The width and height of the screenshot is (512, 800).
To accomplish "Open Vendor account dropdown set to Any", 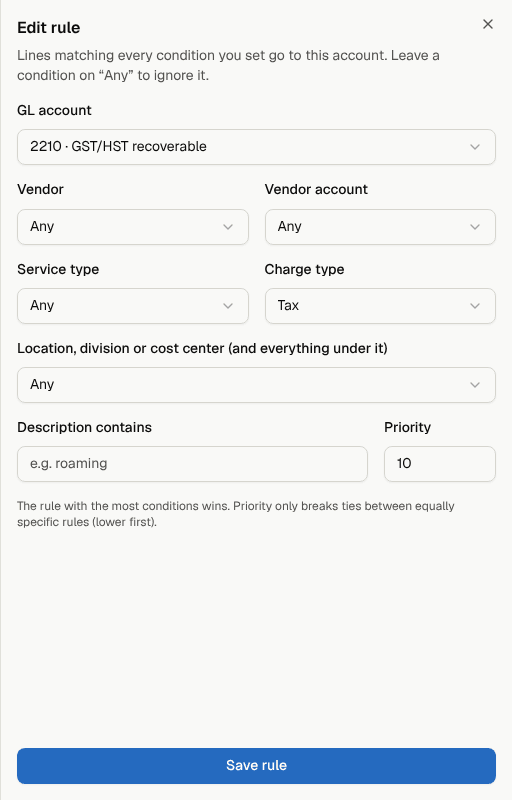I will 380,227.
